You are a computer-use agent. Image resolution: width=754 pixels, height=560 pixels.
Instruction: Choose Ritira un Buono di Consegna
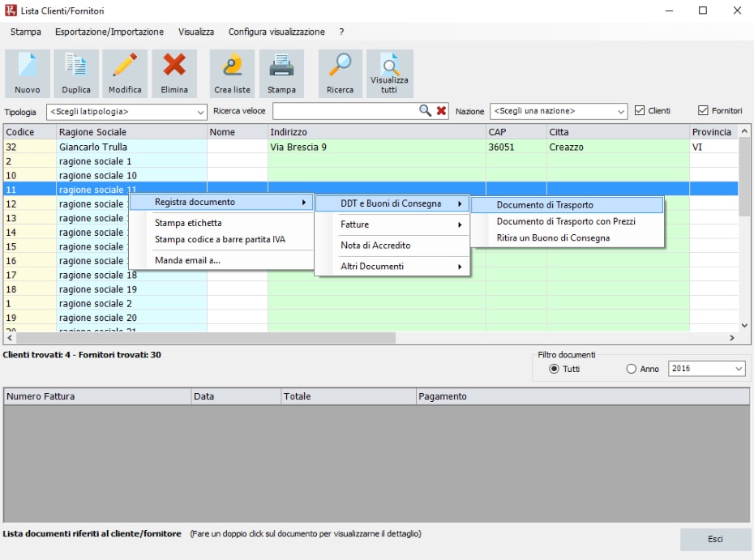click(x=568, y=238)
